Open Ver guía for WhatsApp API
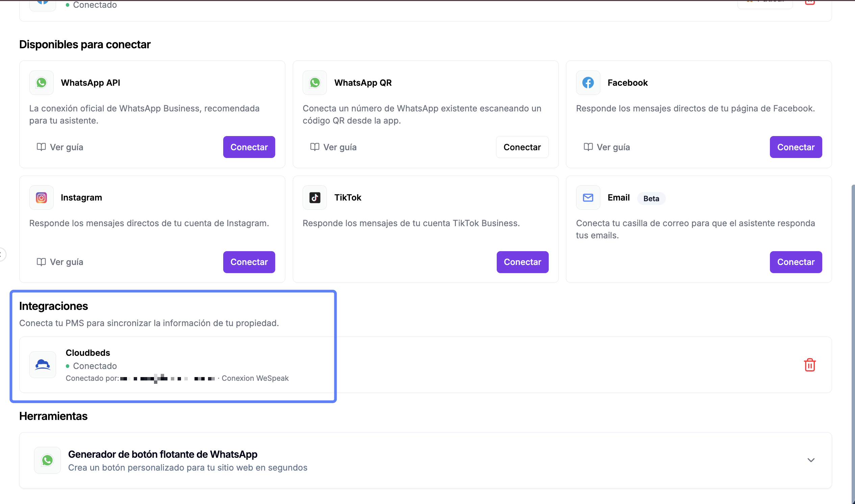This screenshot has width=855, height=504. pos(60,147)
